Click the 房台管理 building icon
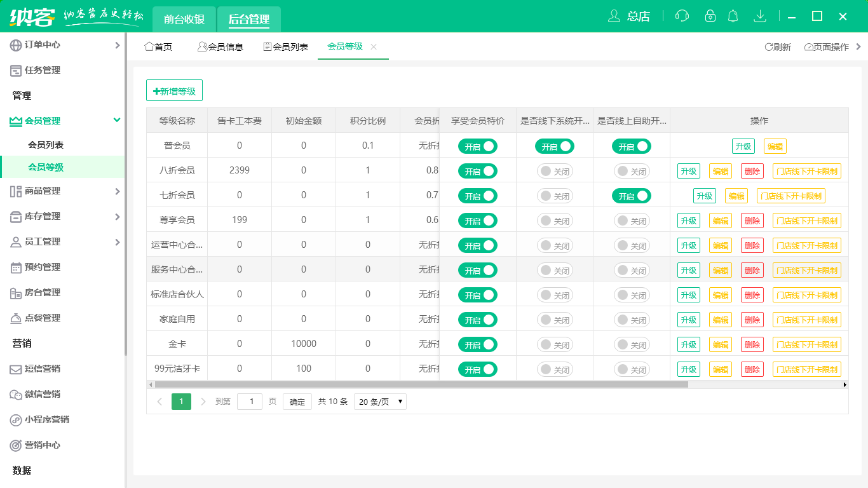Viewport: 868px width, 488px height. (x=16, y=293)
